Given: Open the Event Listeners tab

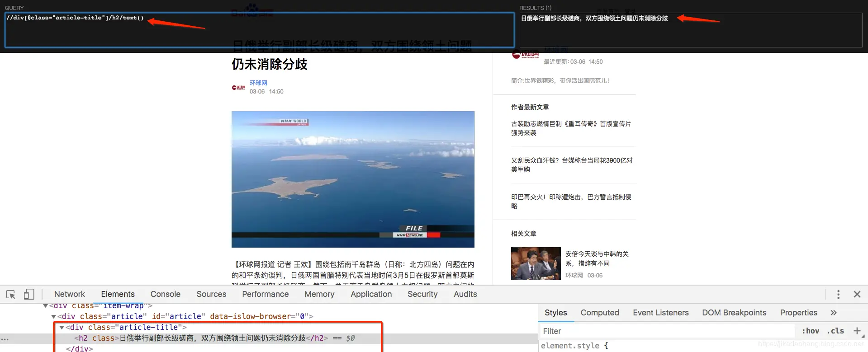Looking at the screenshot, I should pos(660,313).
